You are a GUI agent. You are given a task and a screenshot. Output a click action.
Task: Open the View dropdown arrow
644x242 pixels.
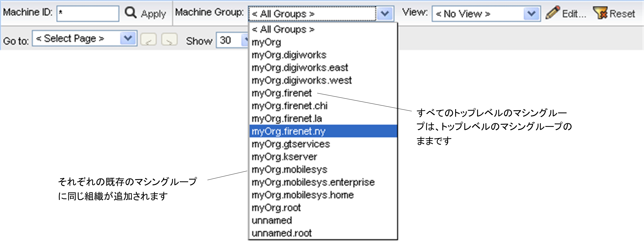531,14
